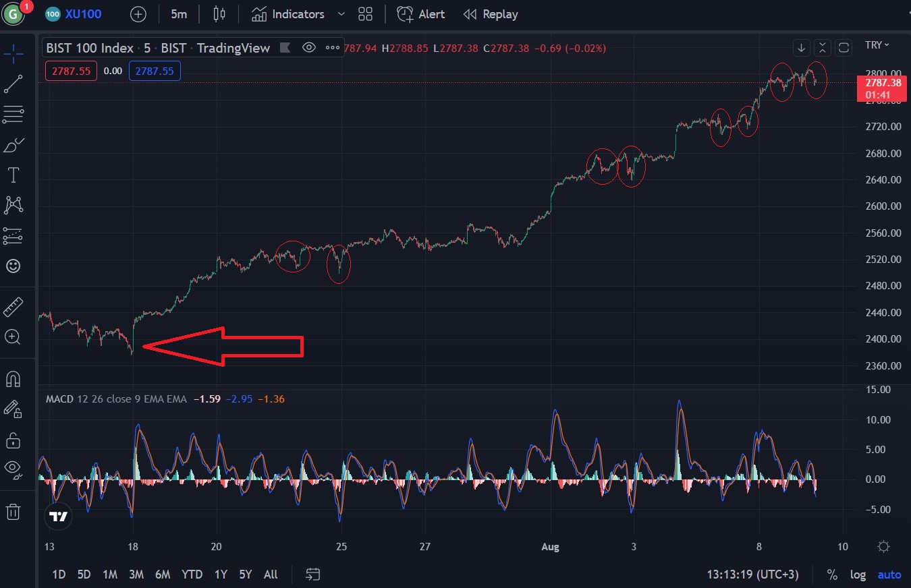Toggle magnet mode for drawings
Viewport: 911px width, 588px height.
13,379
